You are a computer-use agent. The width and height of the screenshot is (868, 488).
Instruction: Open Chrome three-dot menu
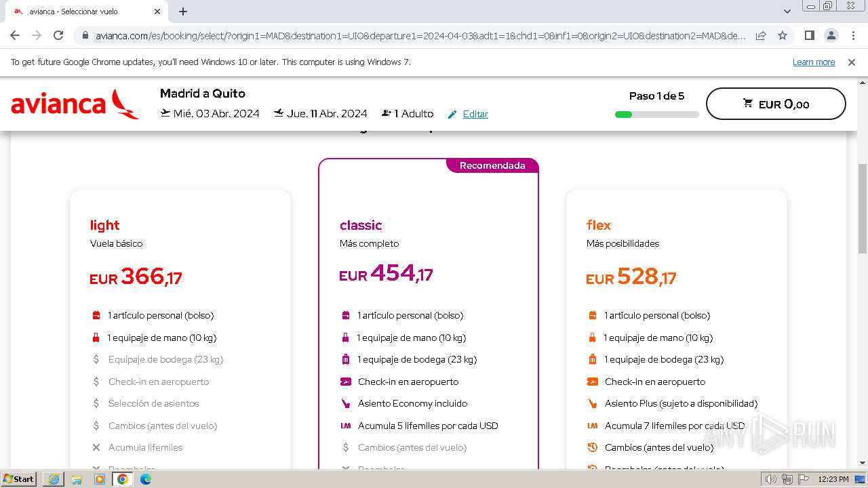pyautogui.click(x=852, y=36)
